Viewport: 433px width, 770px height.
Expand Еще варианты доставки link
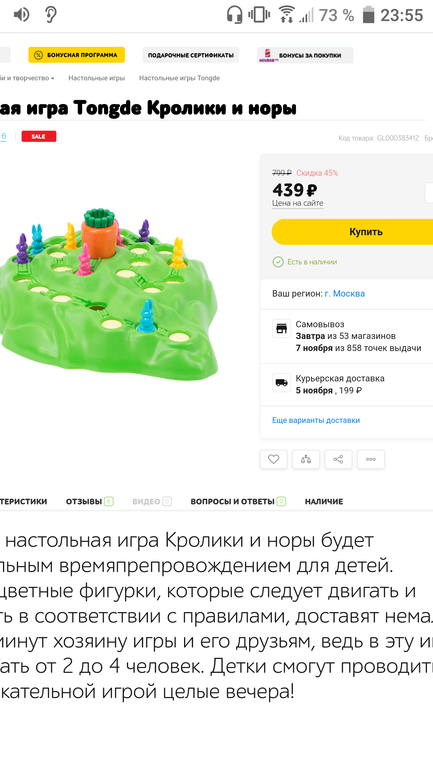pos(316,420)
